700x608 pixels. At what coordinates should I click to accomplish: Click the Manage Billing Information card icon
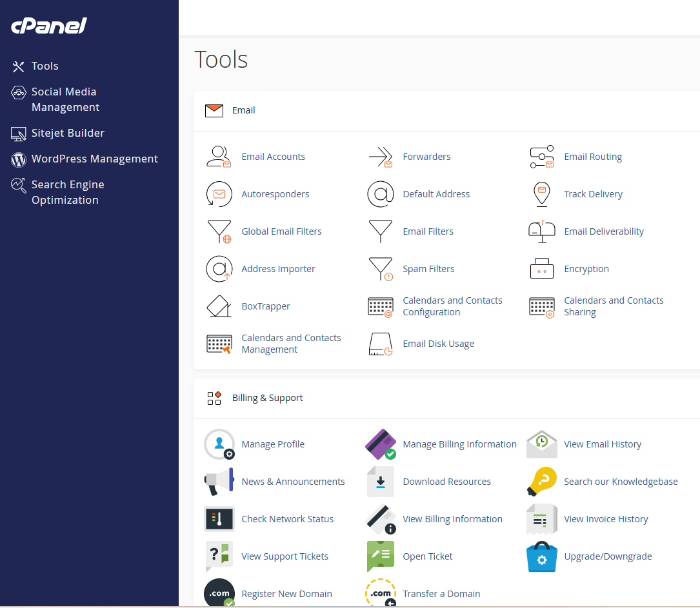[381, 444]
